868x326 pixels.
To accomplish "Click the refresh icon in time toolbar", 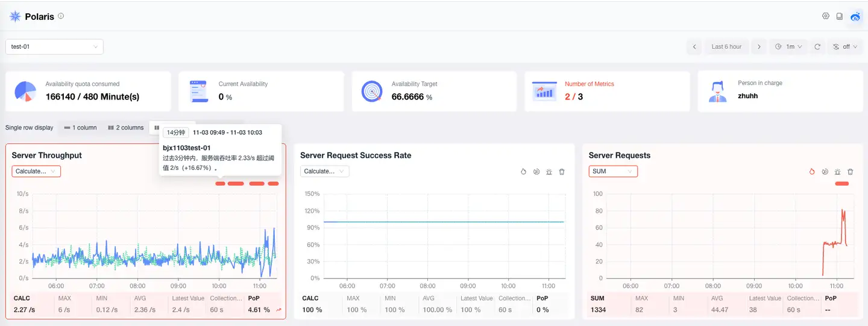I will point(817,46).
